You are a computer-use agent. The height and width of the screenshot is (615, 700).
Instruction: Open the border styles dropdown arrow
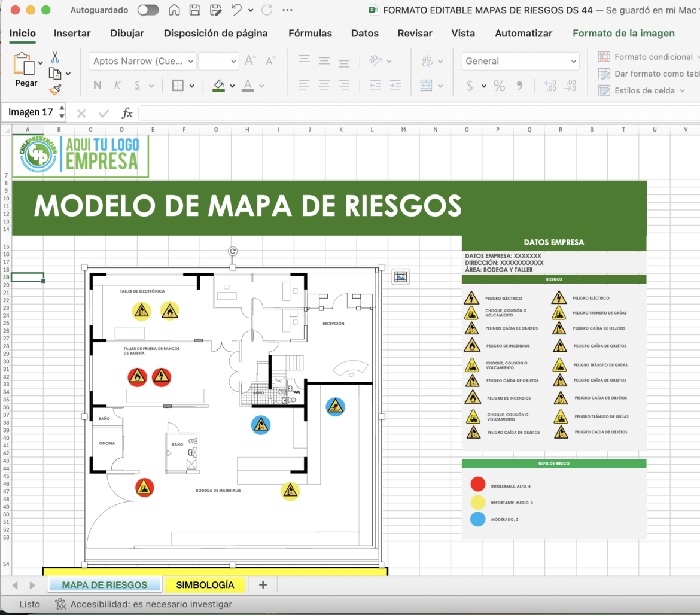(191, 85)
